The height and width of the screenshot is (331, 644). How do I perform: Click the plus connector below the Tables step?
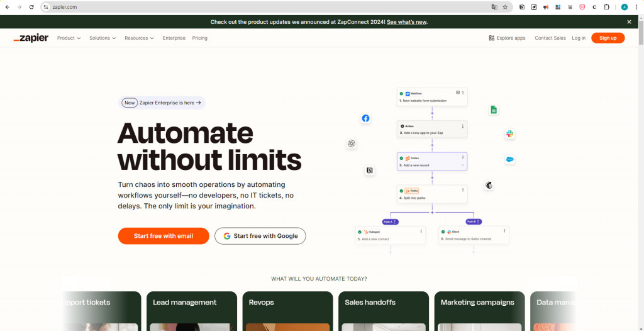click(x=432, y=177)
